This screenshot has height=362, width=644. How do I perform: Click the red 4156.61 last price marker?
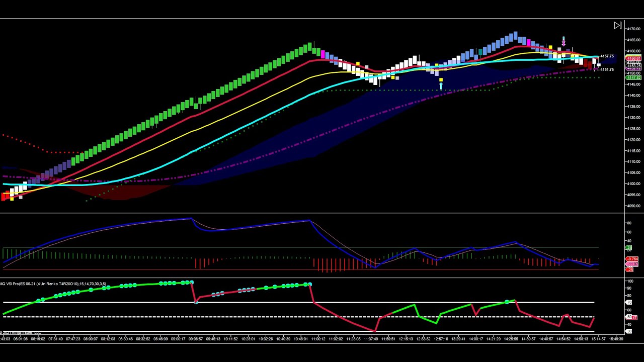(633, 58)
